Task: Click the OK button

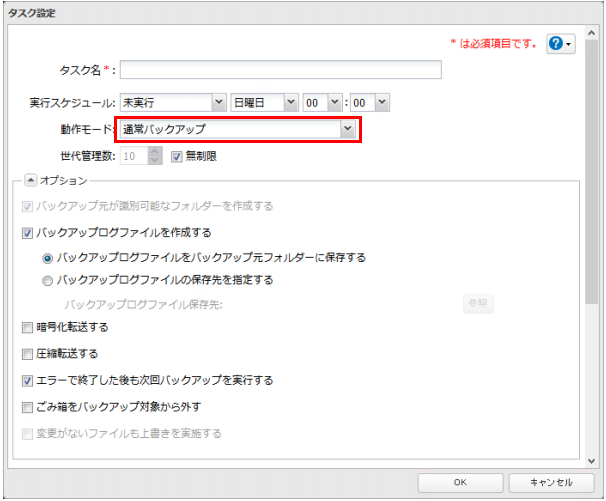Action: (x=460, y=482)
